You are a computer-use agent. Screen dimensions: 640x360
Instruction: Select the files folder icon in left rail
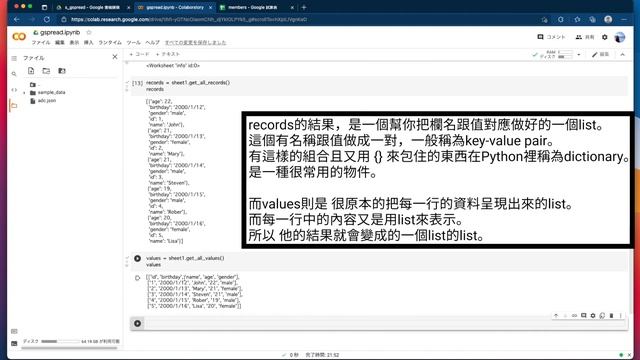coord(14,106)
